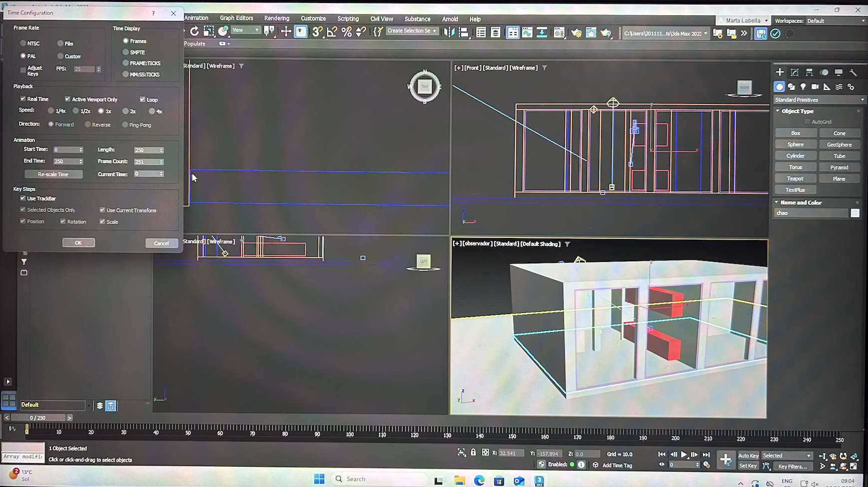Image resolution: width=868 pixels, height=487 pixels.
Task: Choose the SMPTE time display option
Action: [126, 52]
